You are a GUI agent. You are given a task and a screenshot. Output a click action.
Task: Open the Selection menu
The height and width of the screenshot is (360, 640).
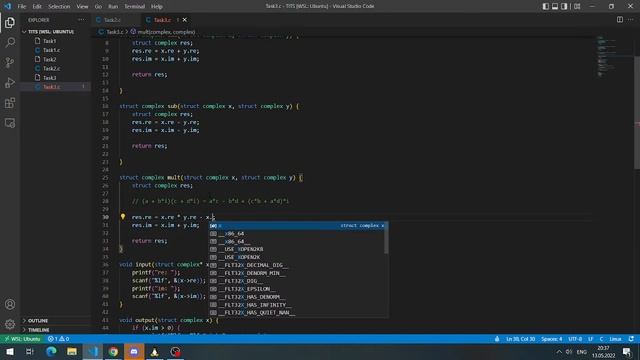pyautogui.click(x=59, y=6)
